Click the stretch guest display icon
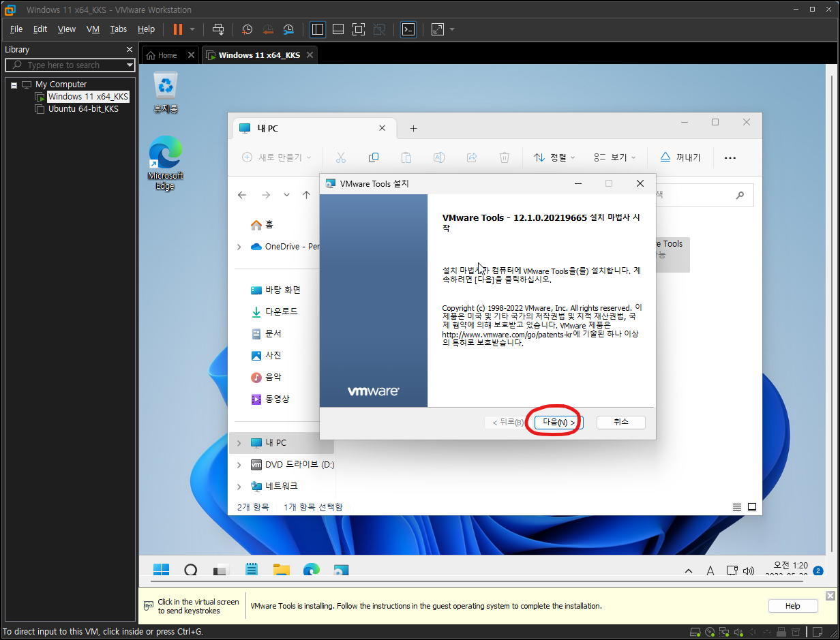This screenshot has height=640, width=840. [x=438, y=29]
